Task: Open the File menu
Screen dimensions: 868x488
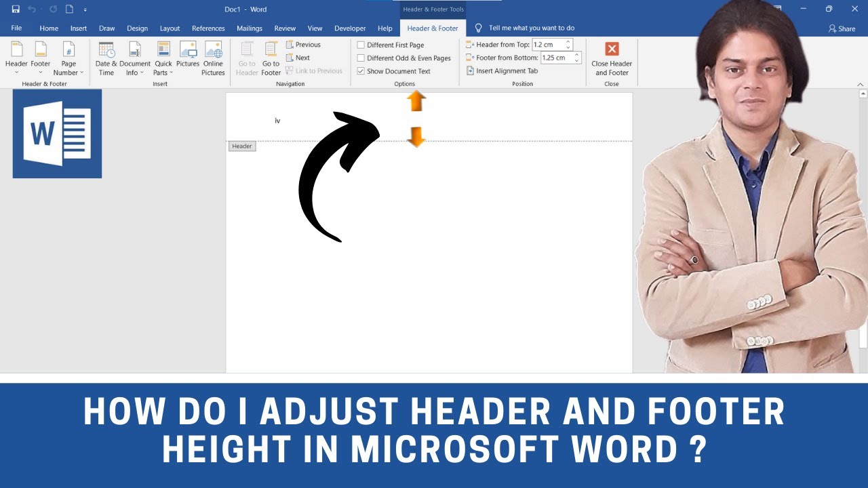Action: [16, 28]
